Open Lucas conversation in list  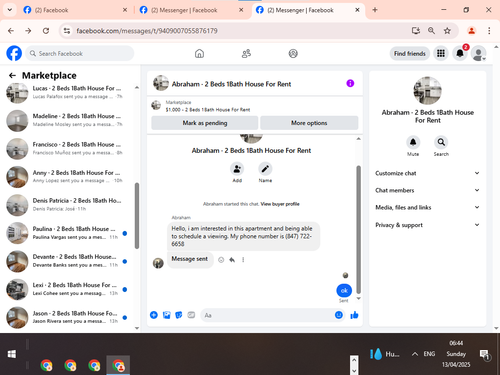click(69, 93)
